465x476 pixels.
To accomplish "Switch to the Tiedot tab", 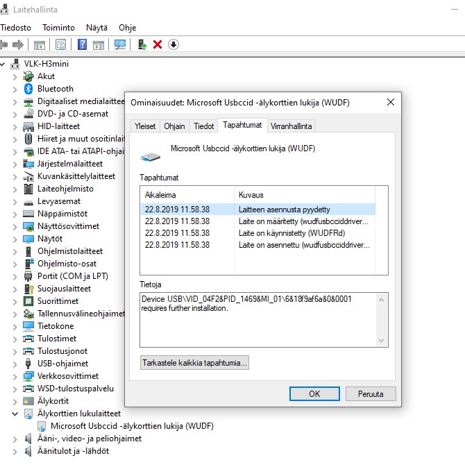I will tap(204, 126).
